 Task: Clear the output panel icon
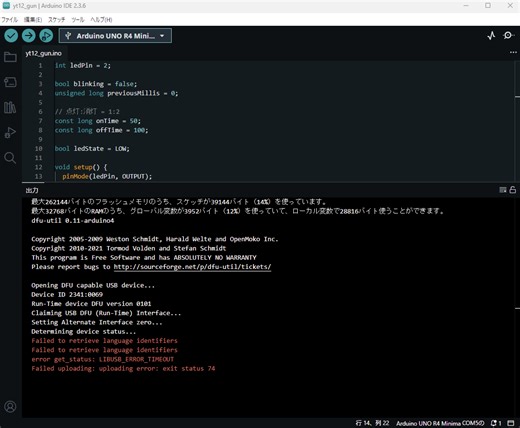(503, 190)
